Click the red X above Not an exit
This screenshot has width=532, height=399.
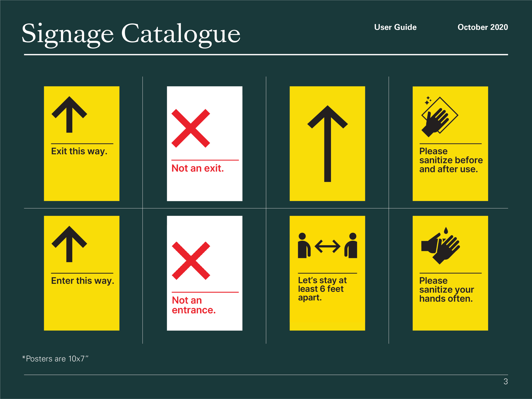click(190, 128)
